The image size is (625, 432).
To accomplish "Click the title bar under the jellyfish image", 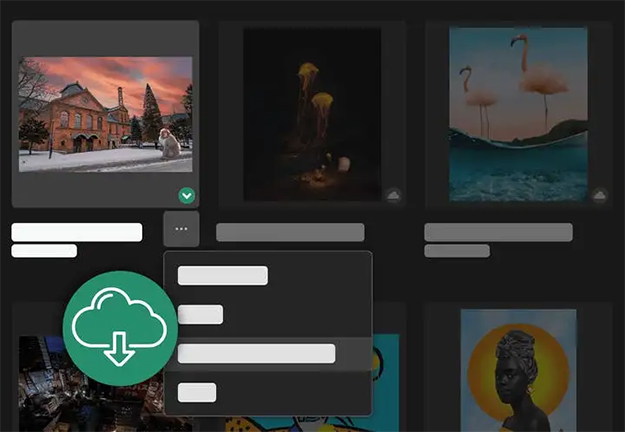I will (x=290, y=233).
